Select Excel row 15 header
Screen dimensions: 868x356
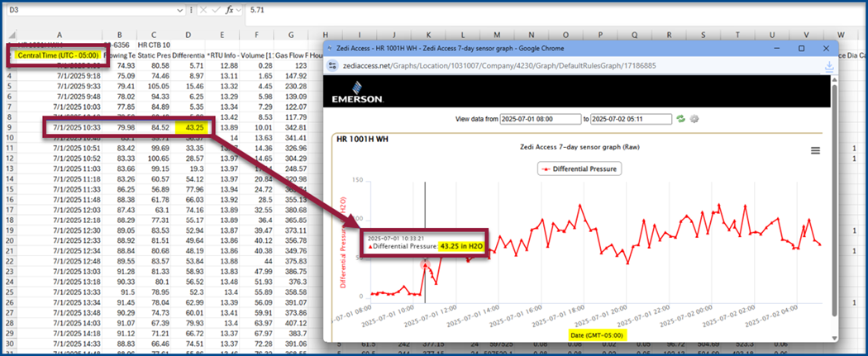(x=9, y=189)
